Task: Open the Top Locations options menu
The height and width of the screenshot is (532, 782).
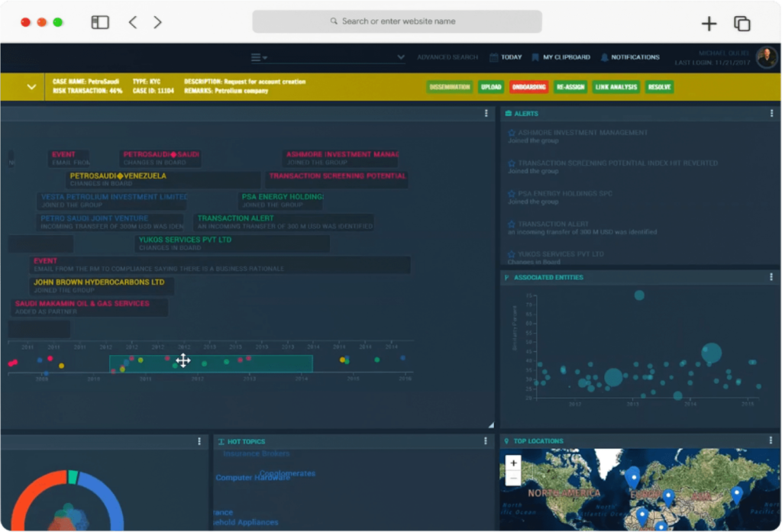Action: 771,440
